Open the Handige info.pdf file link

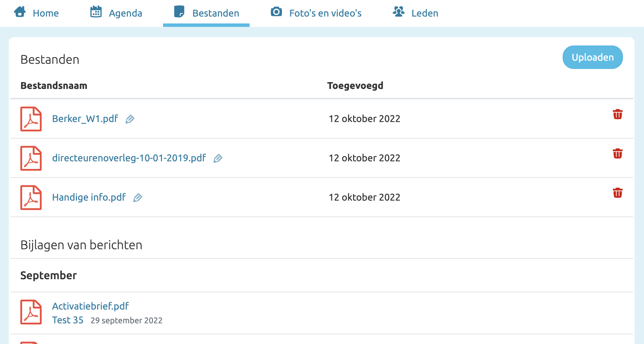click(89, 198)
